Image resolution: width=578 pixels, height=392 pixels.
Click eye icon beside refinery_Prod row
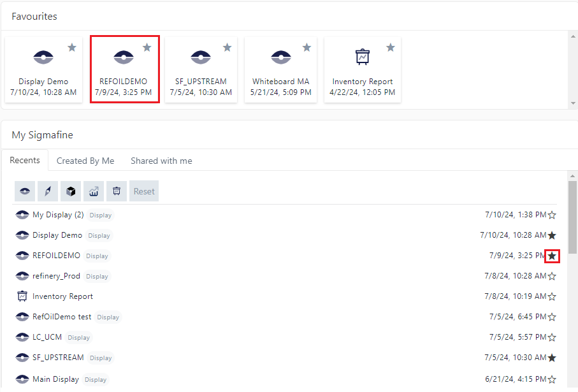pos(22,276)
